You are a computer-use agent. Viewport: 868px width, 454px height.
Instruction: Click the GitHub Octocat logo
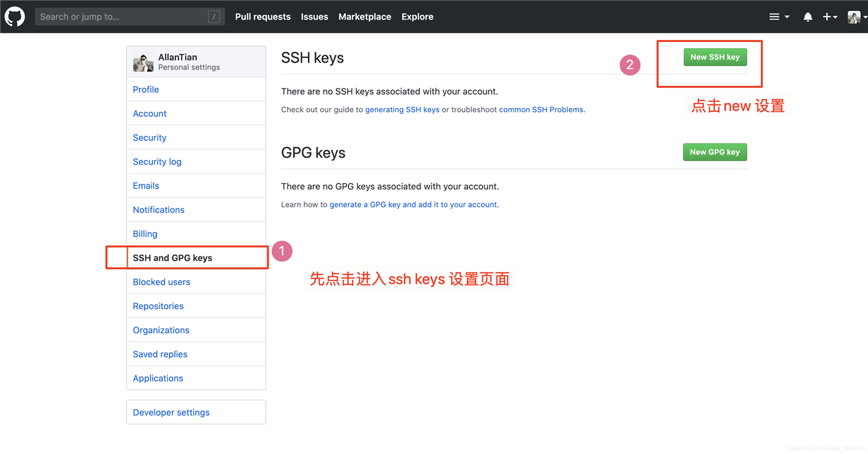pyautogui.click(x=15, y=16)
